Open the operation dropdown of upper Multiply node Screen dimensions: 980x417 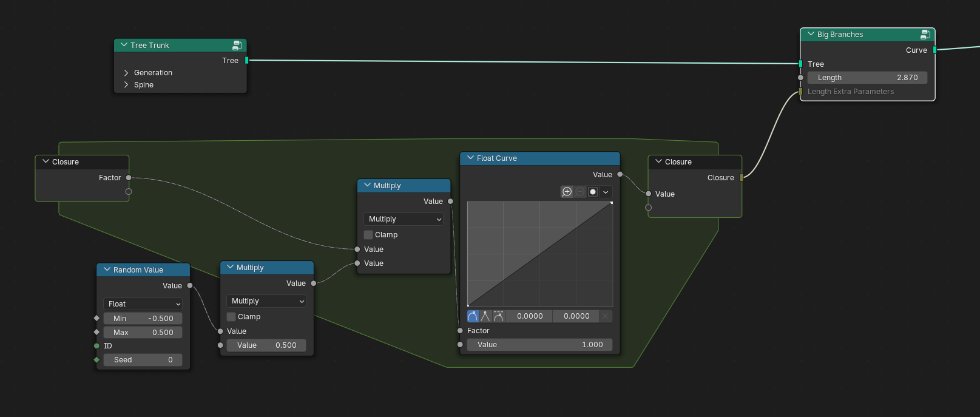point(403,219)
